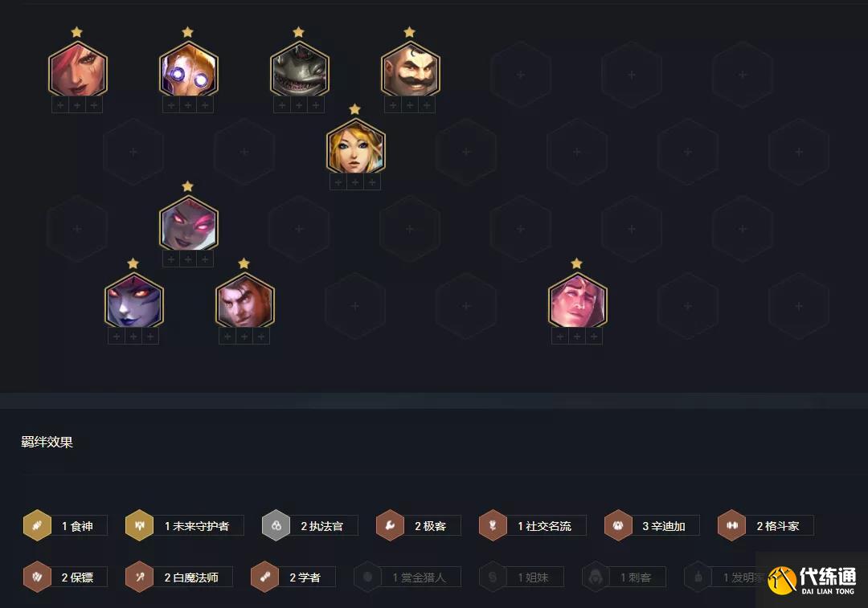The image size is (868, 608).
Task: Click empty hex slot right of mustached champion
Action: point(521,74)
